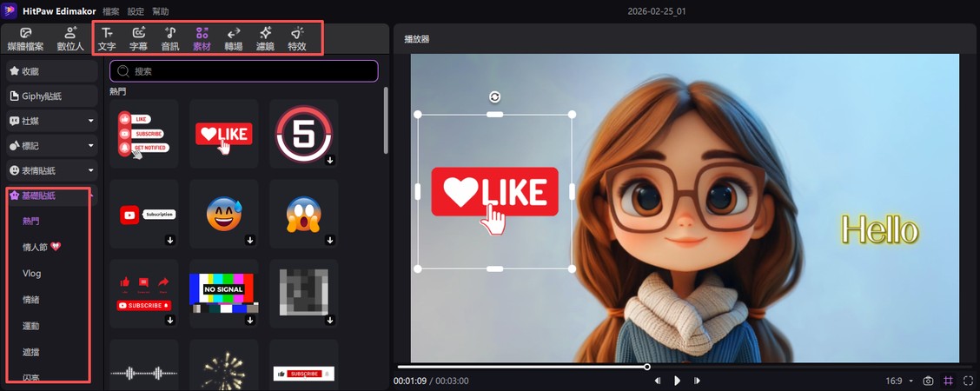Open the 文字 text tool tab
980x391 pixels.
click(107, 38)
